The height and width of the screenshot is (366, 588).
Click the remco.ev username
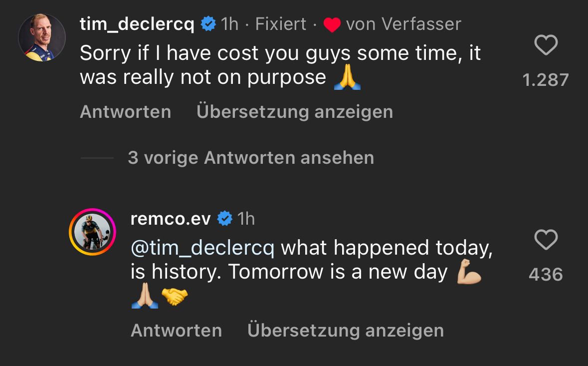171,218
